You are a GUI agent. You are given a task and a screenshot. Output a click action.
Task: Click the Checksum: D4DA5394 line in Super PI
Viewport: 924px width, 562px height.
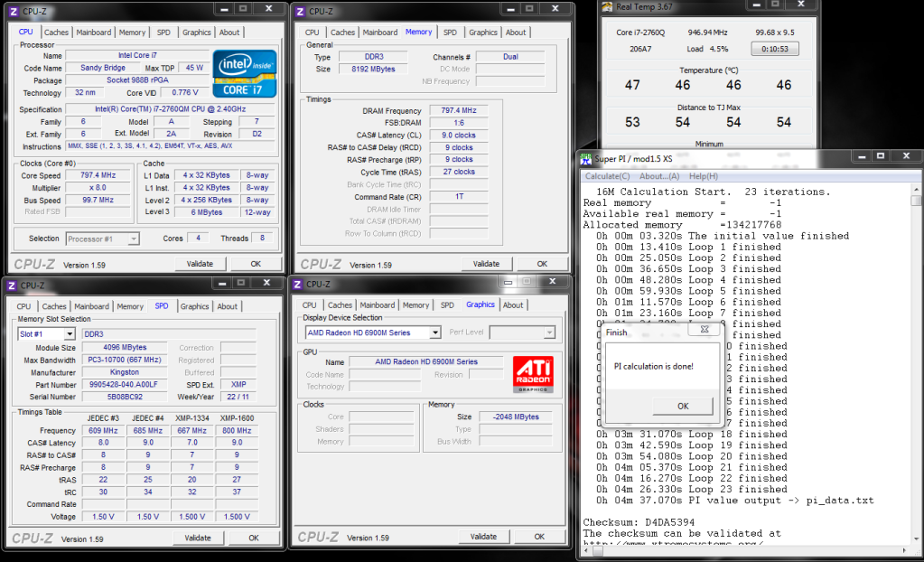point(639,522)
